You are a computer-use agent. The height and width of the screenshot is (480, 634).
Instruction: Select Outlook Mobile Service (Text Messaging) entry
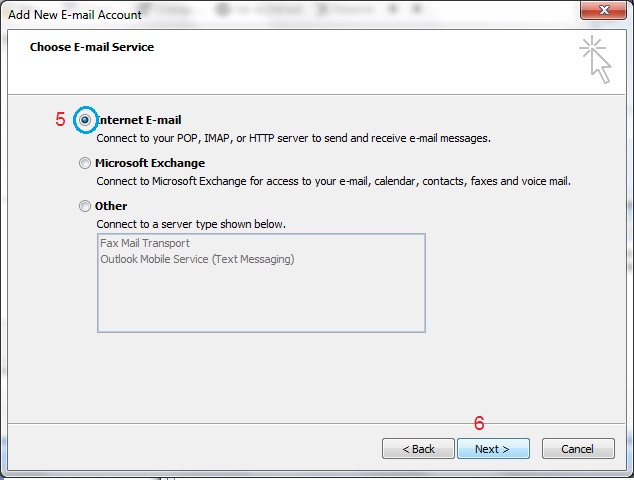(x=197, y=259)
